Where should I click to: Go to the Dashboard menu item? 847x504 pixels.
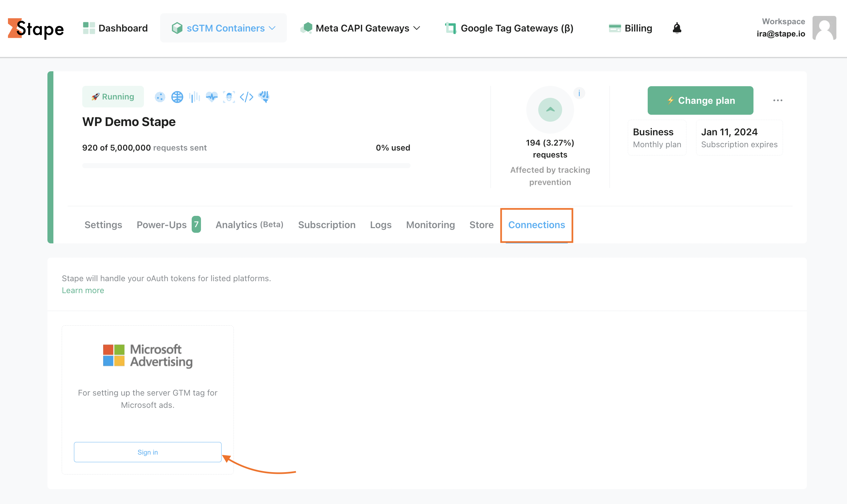[115, 28]
